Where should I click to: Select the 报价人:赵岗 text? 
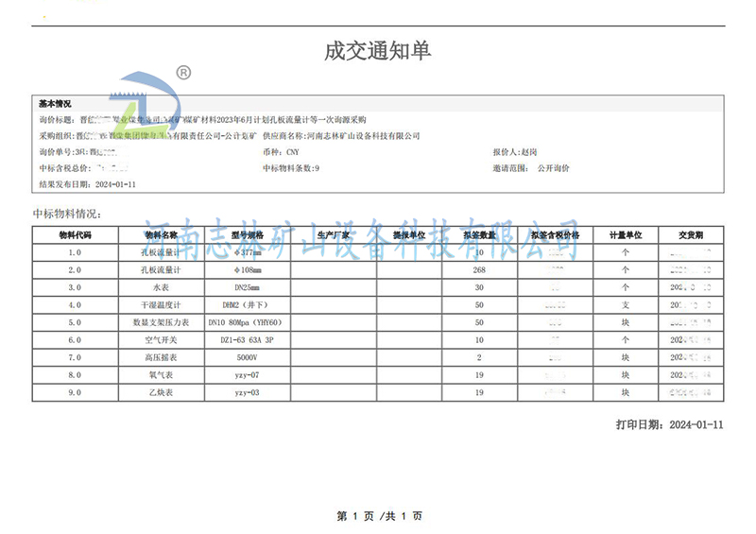[514, 152]
